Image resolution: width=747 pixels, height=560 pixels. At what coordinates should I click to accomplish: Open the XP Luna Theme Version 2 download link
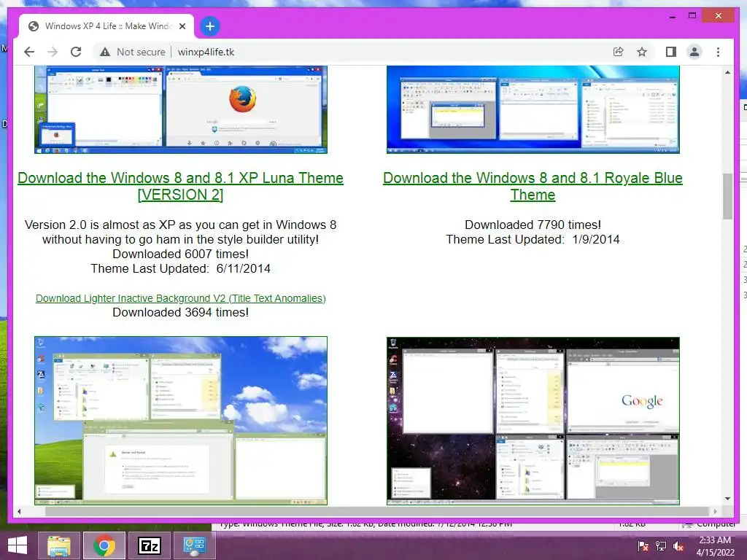pos(181,186)
